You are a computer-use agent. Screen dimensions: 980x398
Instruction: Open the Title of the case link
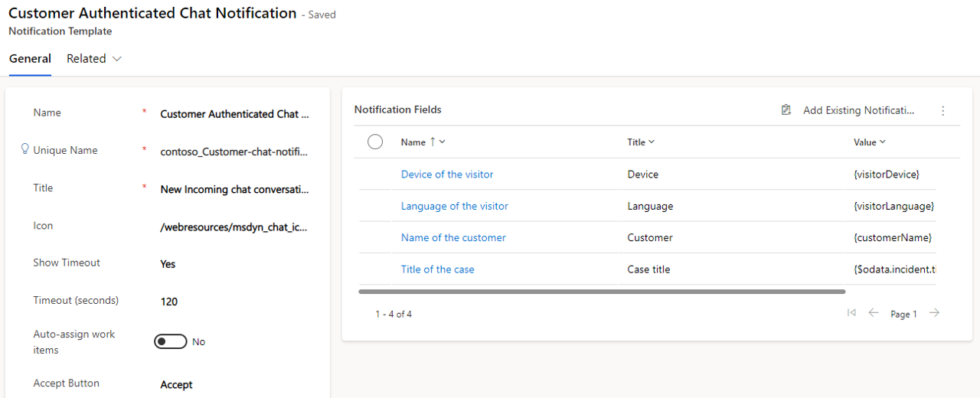point(438,269)
